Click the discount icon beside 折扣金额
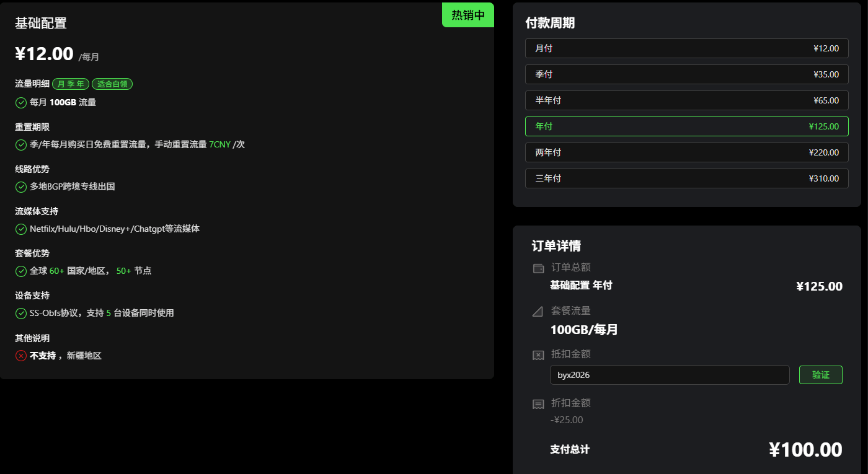 point(538,403)
